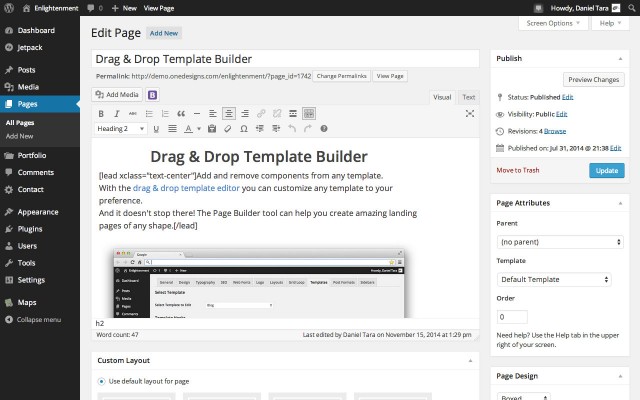Apply strikethrough formatting
Screen dimensions: 640x400
[x=133, y=114]
